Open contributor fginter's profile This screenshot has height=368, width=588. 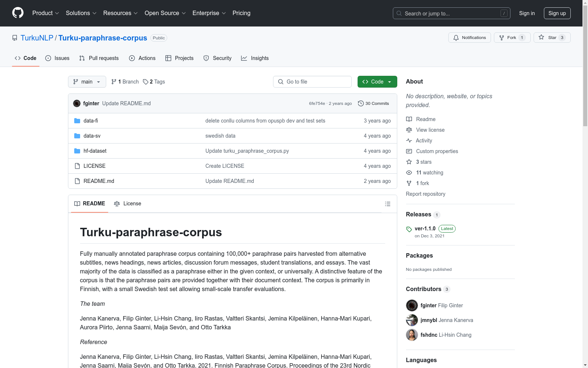(442, 305)
